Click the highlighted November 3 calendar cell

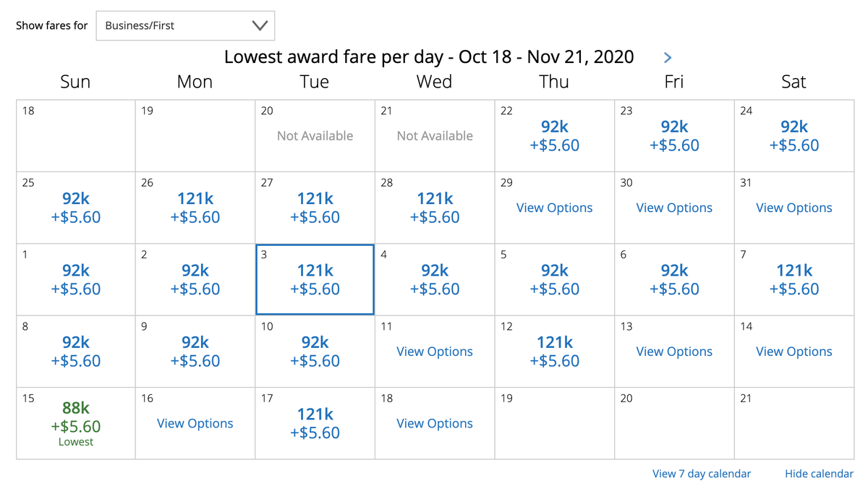[314, 279]
